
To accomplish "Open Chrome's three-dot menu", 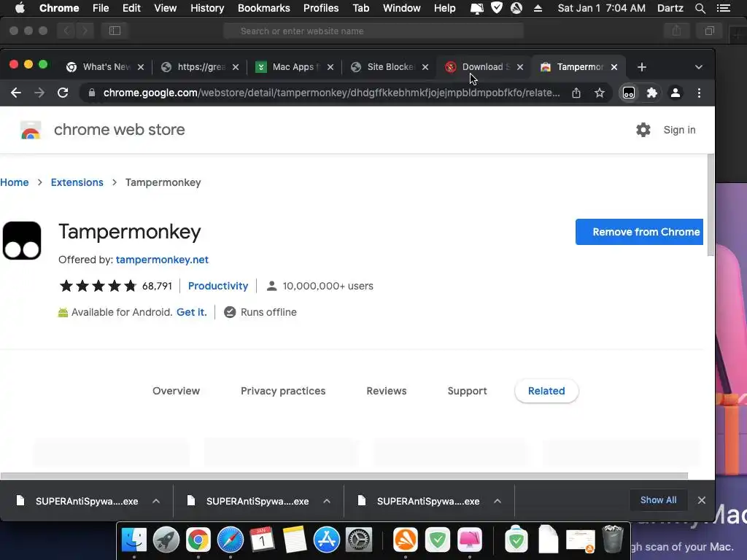I will tap(699, 93).
